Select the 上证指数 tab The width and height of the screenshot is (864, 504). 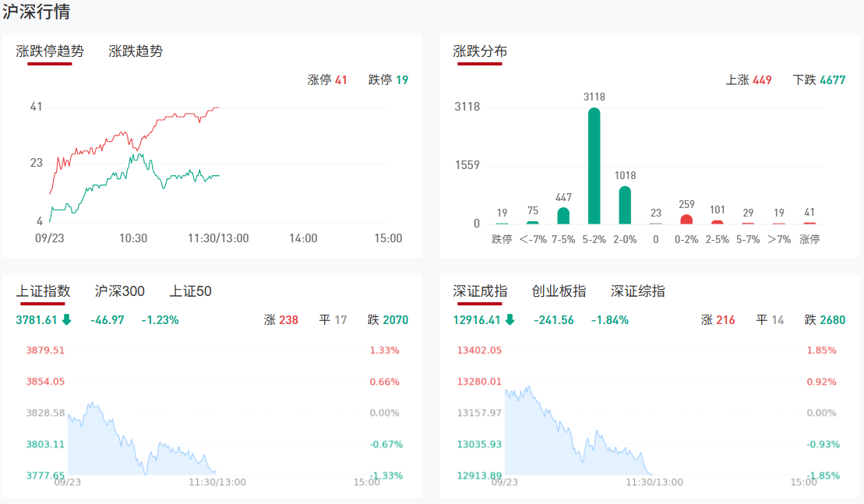(x=43, y=291)
